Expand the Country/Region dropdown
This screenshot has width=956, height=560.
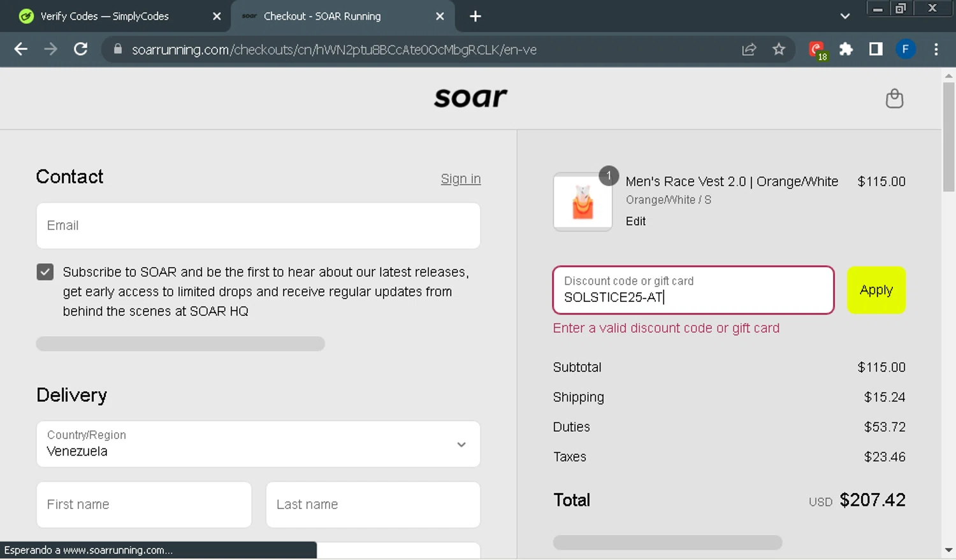pos(258,444)
